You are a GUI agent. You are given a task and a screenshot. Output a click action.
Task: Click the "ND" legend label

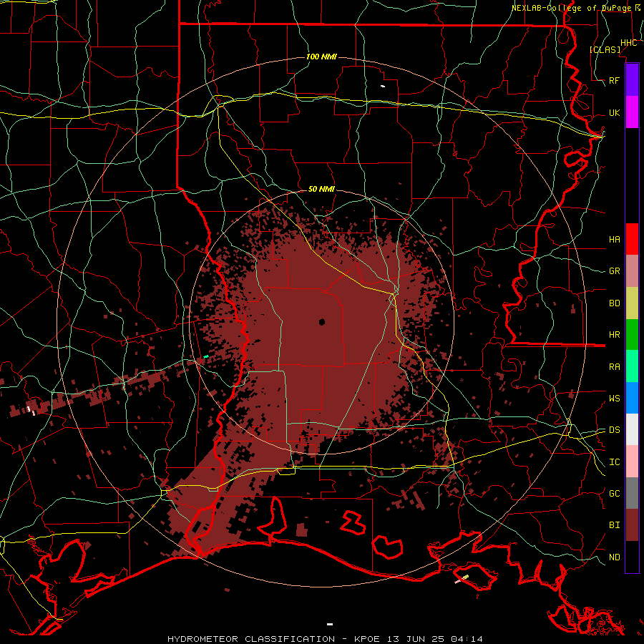click(615, 557)
